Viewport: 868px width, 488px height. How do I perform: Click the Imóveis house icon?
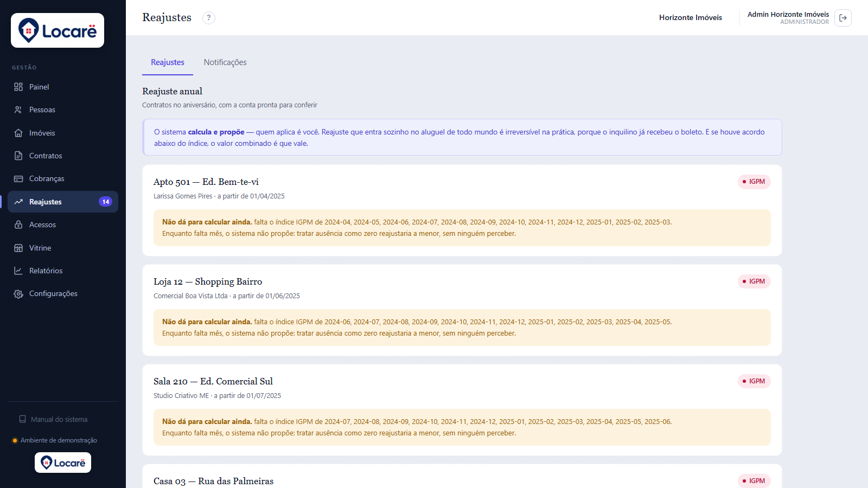click(18, 133)
